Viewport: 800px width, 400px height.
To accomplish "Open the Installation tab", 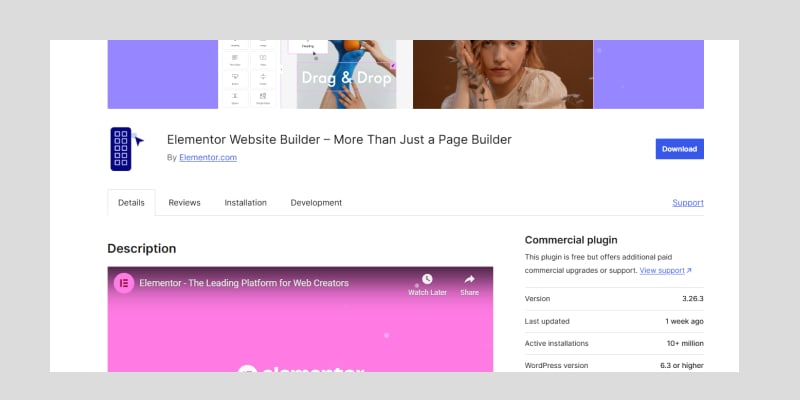I will tap(245, 203).
